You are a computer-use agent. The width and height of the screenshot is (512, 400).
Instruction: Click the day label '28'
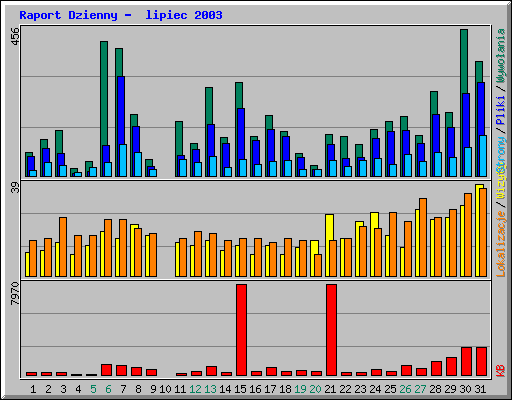click(x=435, y=389)
